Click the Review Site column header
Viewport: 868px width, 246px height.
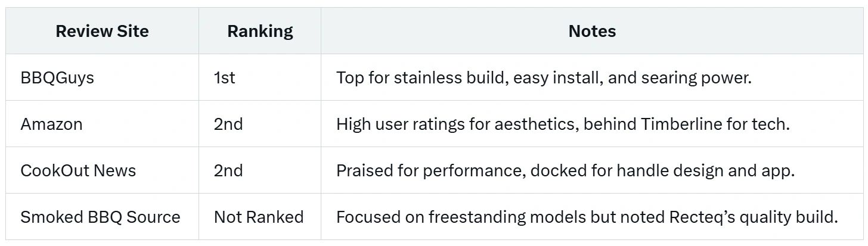102,31
